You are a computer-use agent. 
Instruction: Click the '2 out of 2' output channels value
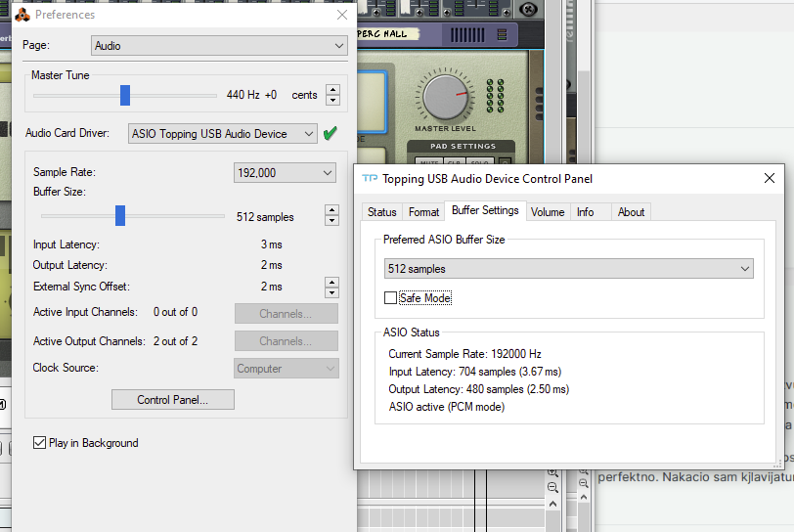pos(176,341)
